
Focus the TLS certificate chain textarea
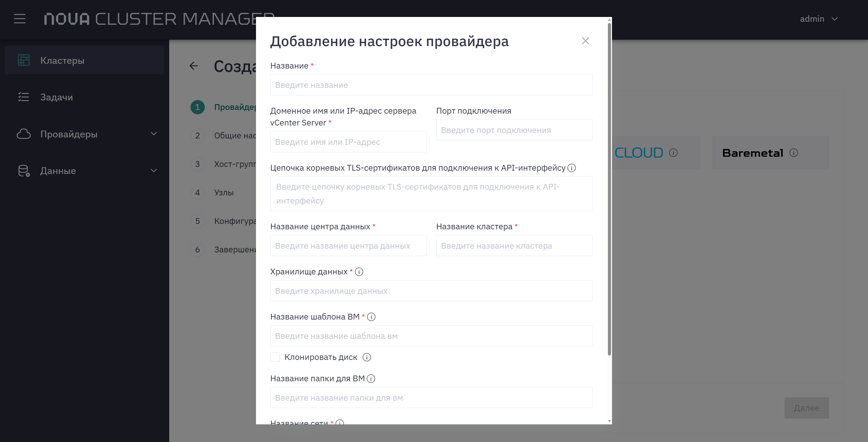pyautogui.click(x=431, y=194)
